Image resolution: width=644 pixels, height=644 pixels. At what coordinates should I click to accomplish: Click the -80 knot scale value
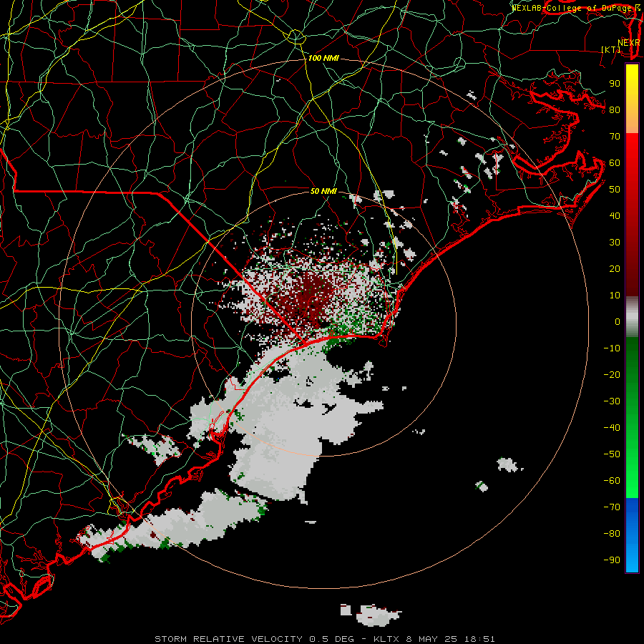click(612, 534)
